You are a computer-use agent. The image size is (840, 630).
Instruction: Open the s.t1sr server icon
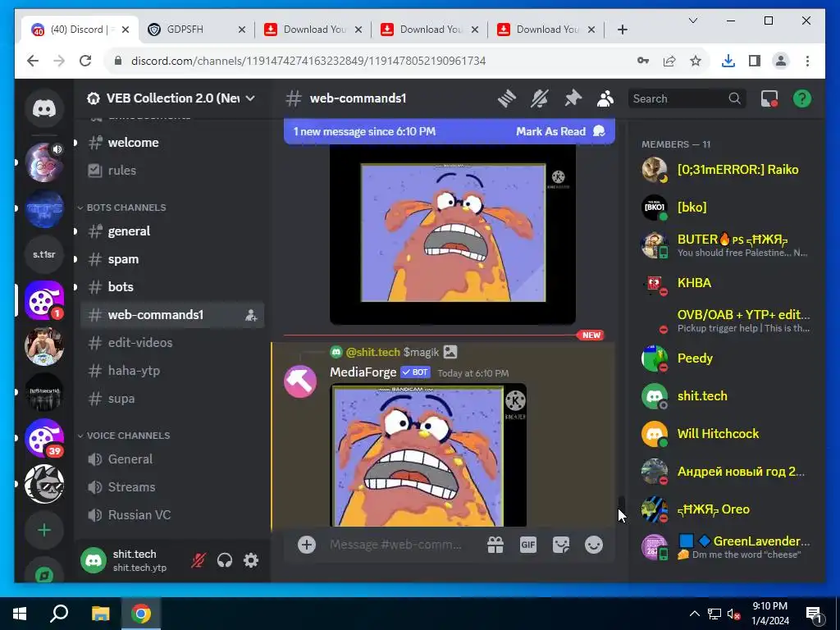[44, 254]
